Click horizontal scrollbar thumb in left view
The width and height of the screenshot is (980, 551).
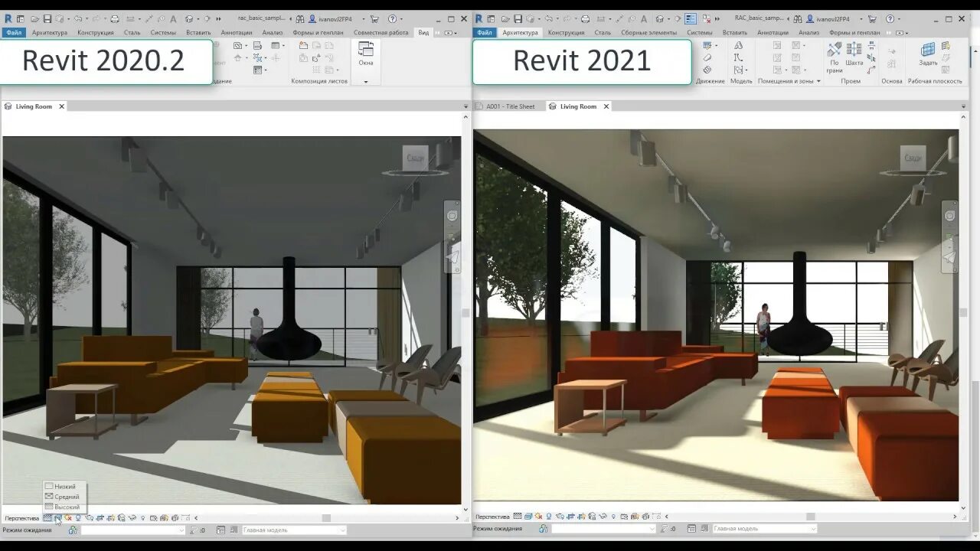[326, 518]
